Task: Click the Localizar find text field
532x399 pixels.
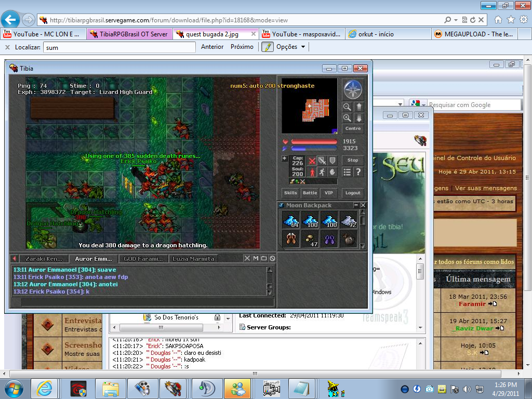Action: [x=119, y=47]
